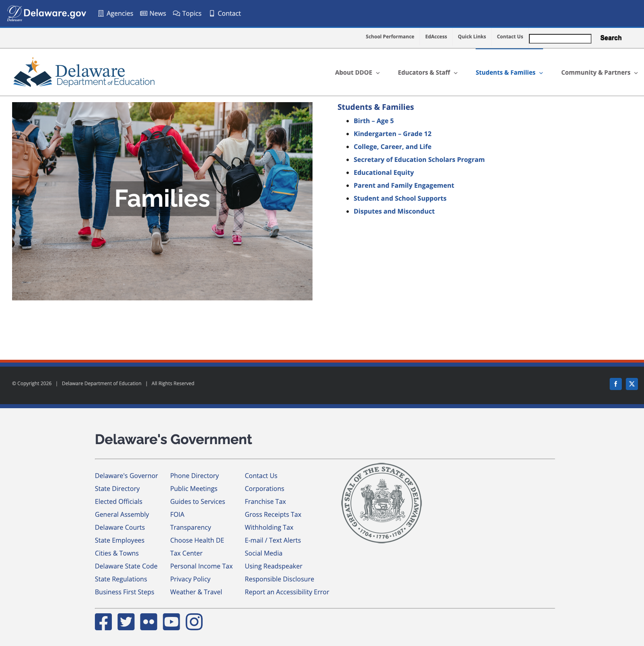Expand the Educators & Staff menu chevron
The width and height of the screenshot is (644, 646).
click(456, 73)
